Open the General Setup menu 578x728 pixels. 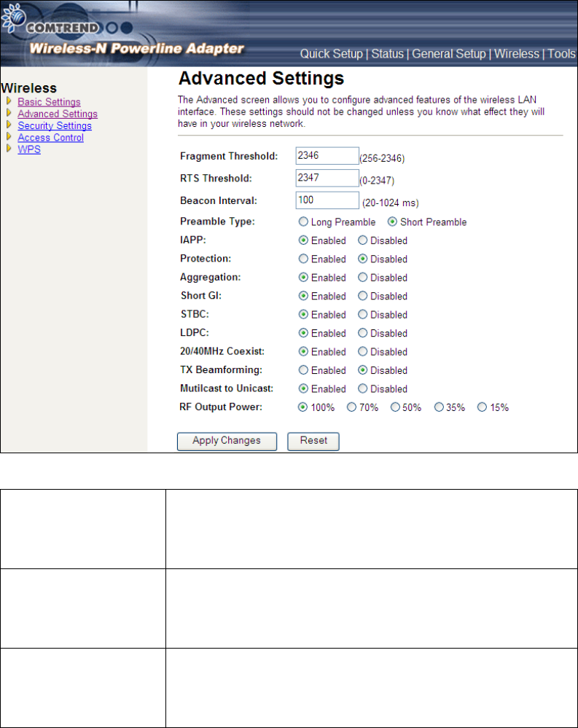coord(449,54)
